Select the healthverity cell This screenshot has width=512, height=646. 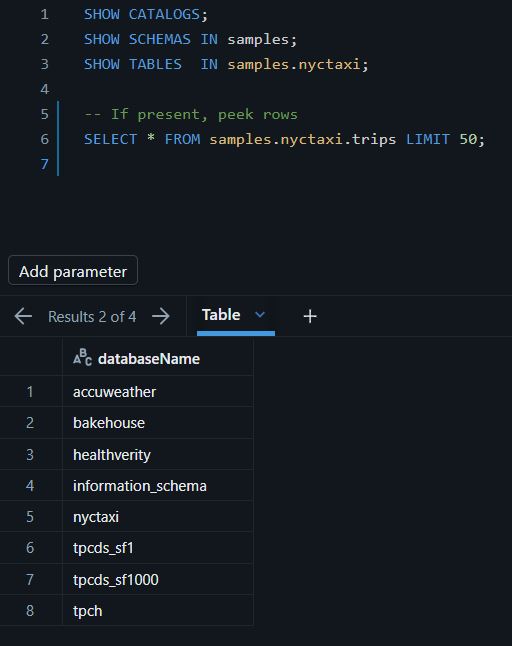coord(158,454)
